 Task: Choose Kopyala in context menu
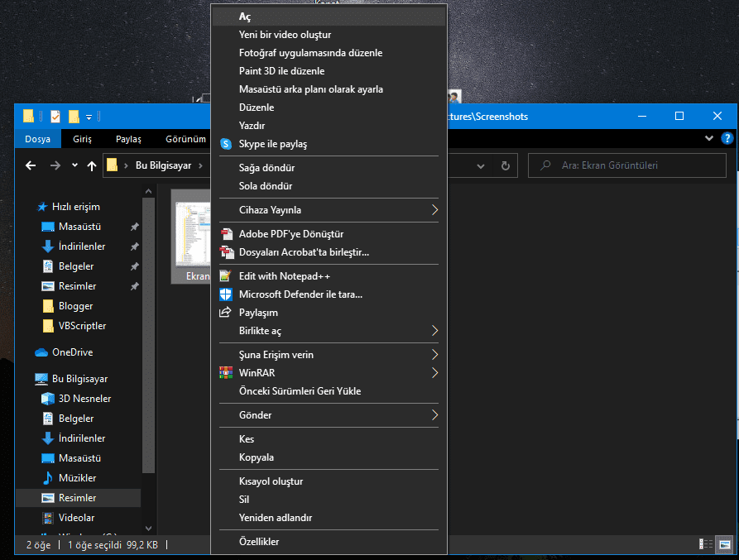329,457
